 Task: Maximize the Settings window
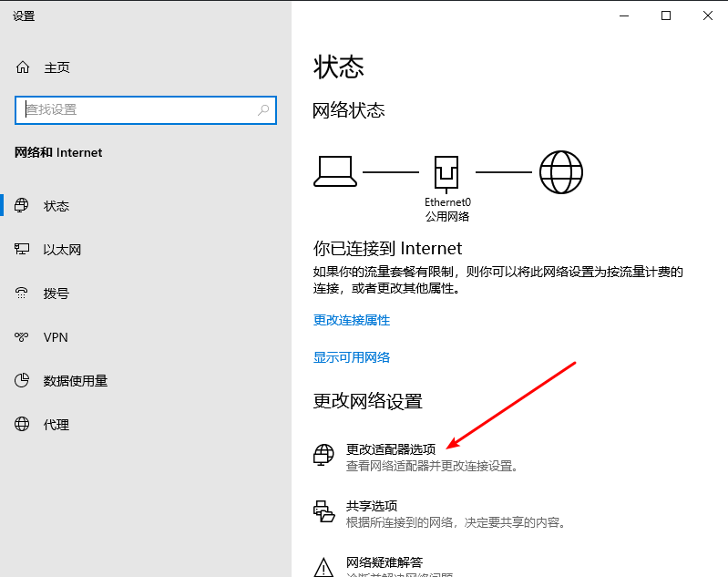[666, 15]
